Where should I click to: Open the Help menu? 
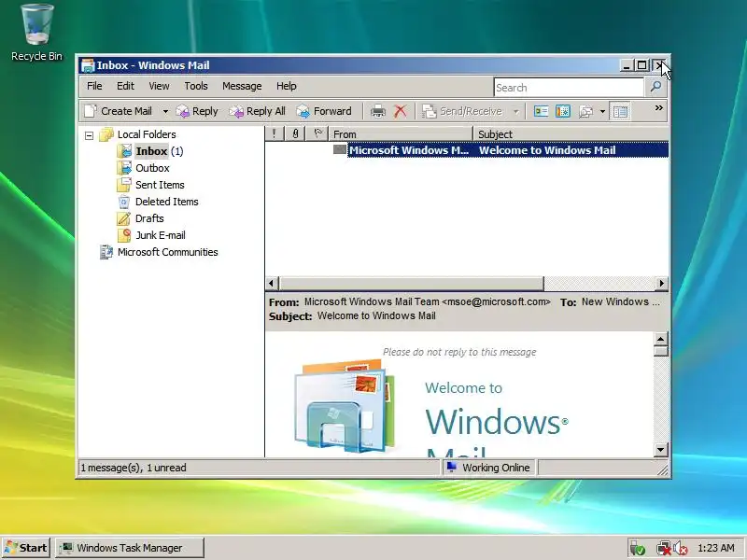287,86
